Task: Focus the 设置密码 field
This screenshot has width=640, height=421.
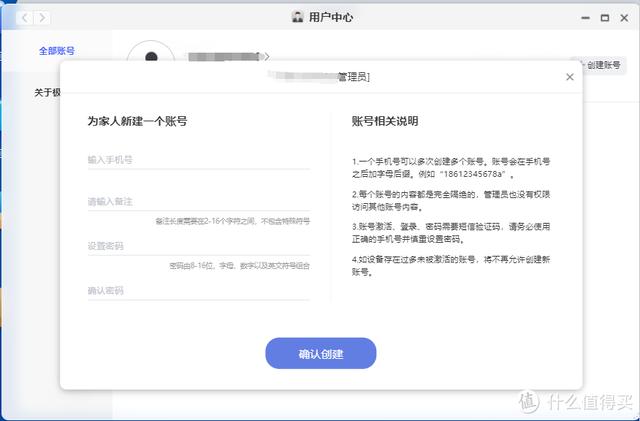Action: [198, 246]
